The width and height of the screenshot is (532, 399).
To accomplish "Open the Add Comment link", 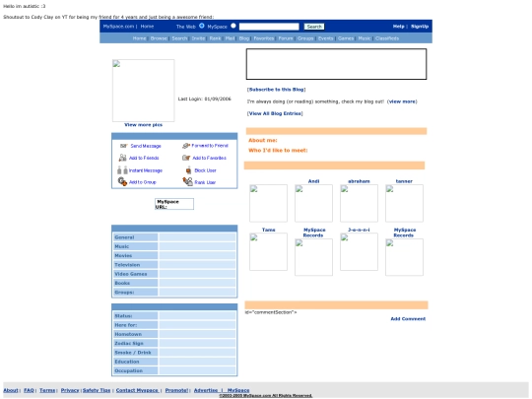I will [x=408, y=319].
